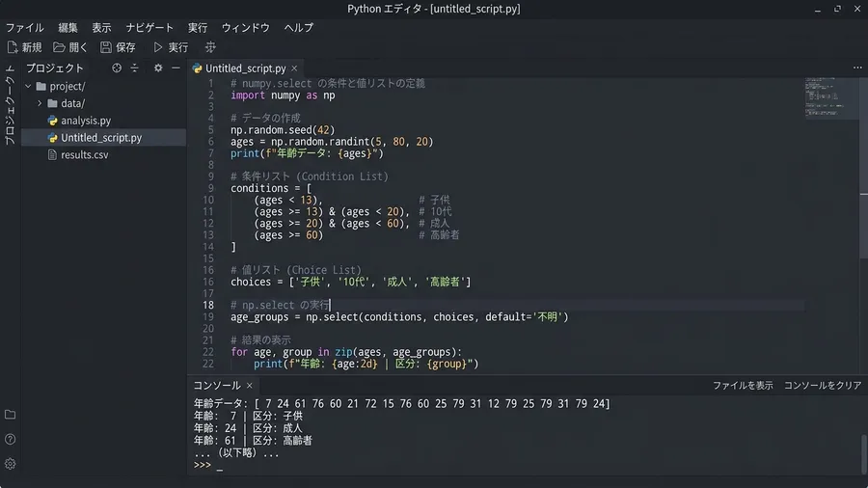Image resolution: width=868 pixels, height=488 pixels.
Task: Click the np.random.seed(42) line
Action: coord(283,130)
